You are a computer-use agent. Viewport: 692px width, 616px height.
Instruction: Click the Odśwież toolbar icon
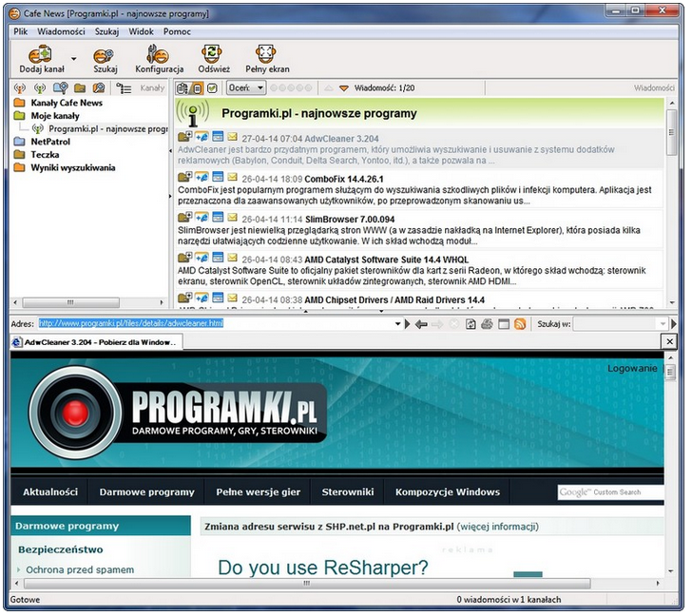pyautogui.click(x=213, y=53)
